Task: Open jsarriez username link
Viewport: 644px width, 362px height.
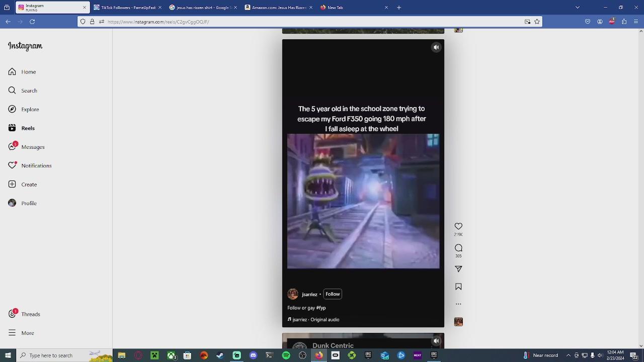Action: coord(309,295)
